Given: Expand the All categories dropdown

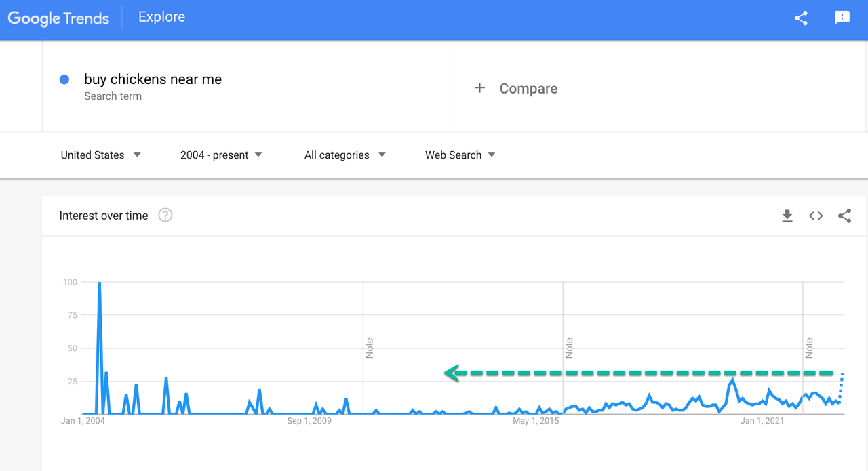Looking at the screenshot, I should click(345, 155).
